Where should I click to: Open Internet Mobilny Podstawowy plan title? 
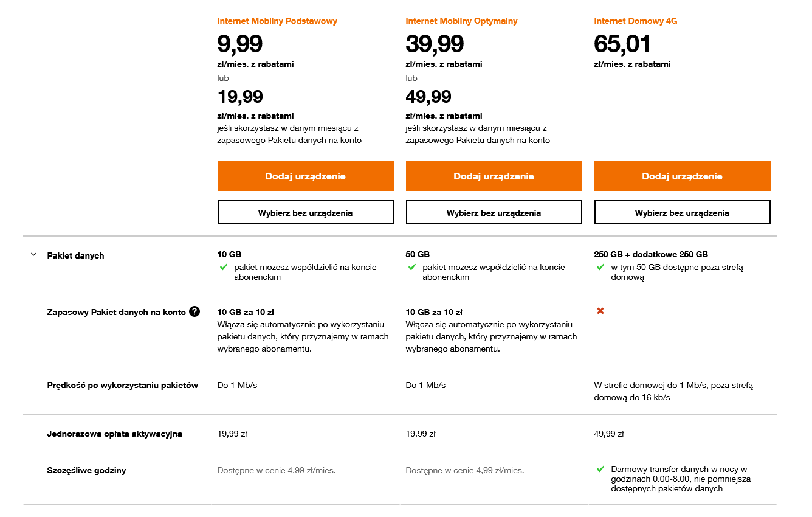tap(277, 21)
